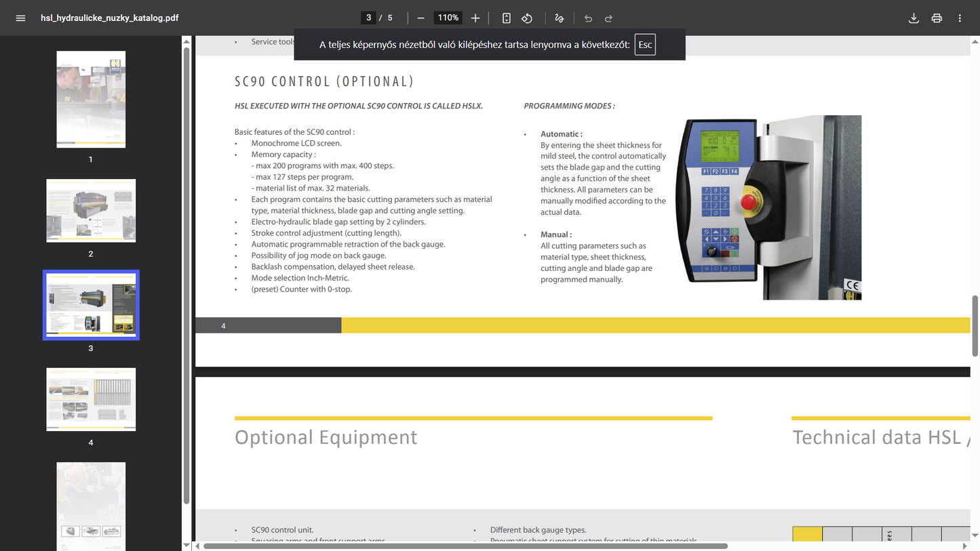Open page 5 thumbnail at bottom
Image resolution: width=980 pixels, height=551 pixels.
[x=91, y=506]
